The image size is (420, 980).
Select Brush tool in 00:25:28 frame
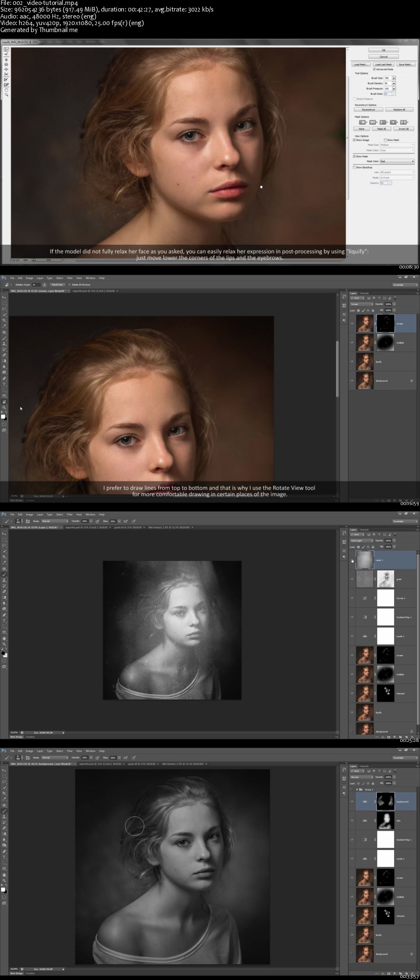[4, 574]
